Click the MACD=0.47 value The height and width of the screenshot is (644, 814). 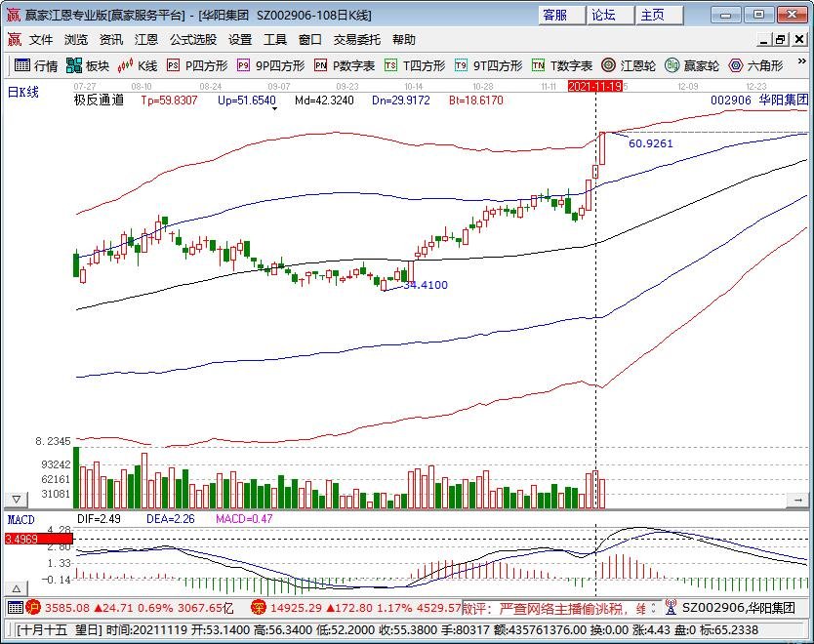pyautogui.click(x=244, y=519)
